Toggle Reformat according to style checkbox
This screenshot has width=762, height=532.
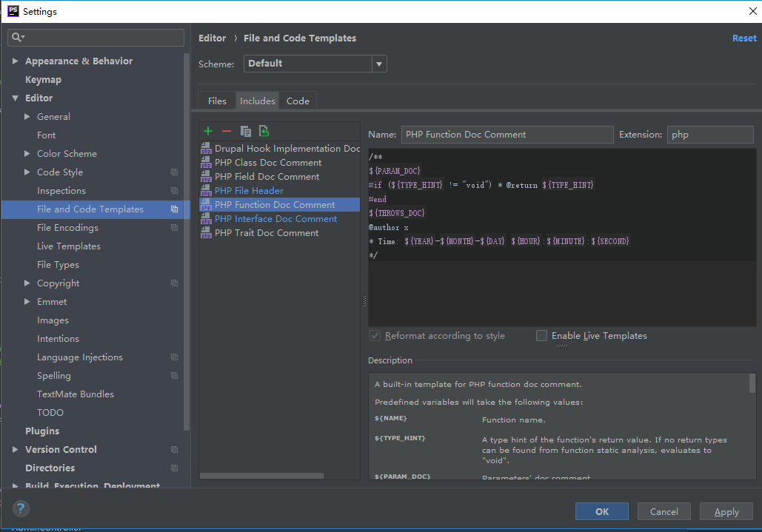pos(375,336)
